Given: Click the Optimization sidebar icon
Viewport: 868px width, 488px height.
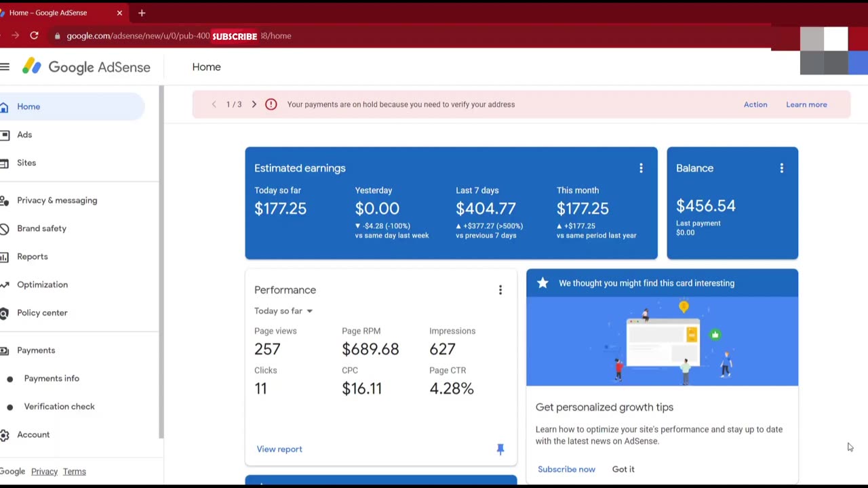Looking at the screenshot, I should pyautogui.click(x=4, y=285).
